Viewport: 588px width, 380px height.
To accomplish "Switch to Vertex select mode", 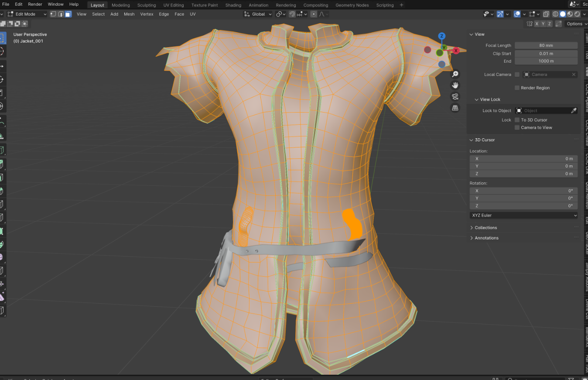I will (53, 14).
